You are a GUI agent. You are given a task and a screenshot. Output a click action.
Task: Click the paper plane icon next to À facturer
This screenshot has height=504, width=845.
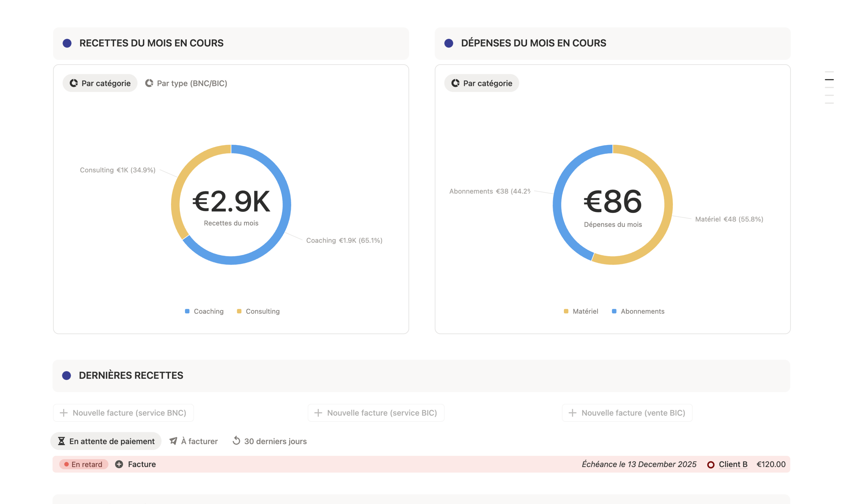pyautogui.click(x=173, y=441)
